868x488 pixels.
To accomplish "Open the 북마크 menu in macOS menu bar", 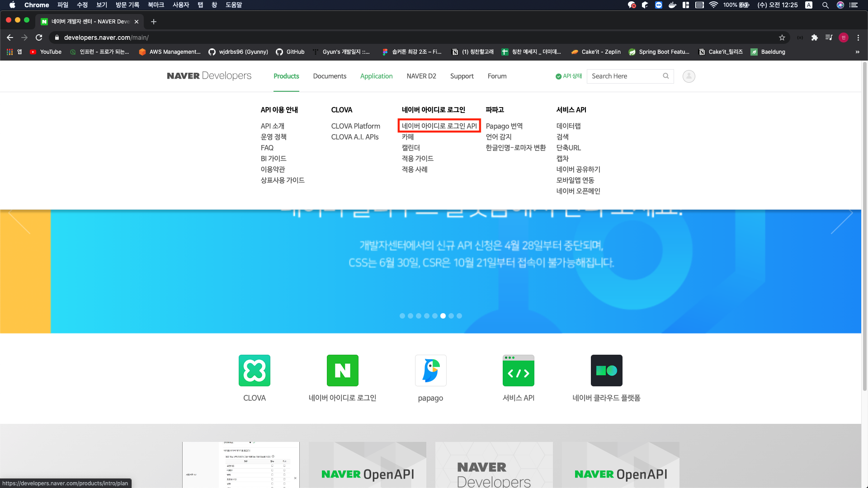I will [156, 5].
